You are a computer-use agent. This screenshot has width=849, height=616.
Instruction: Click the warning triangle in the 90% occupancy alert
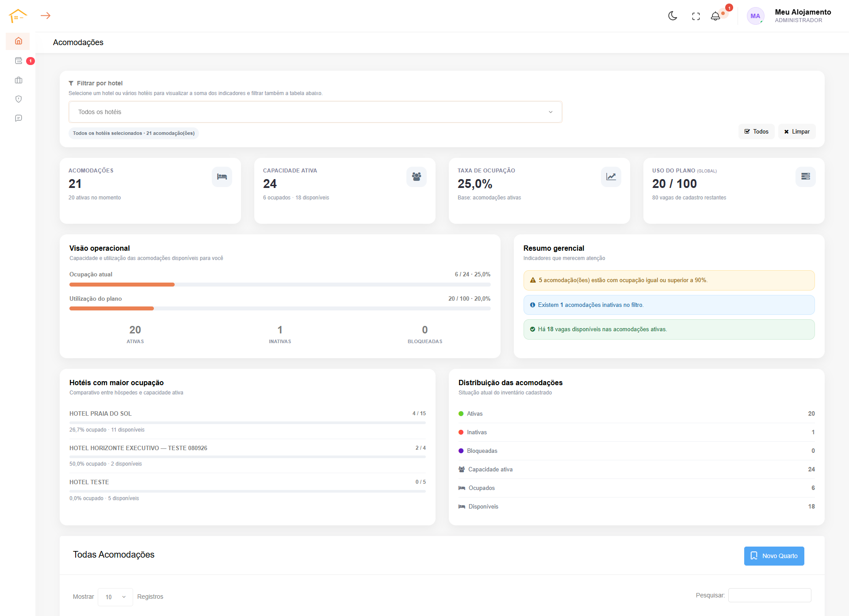coord(533,280)
